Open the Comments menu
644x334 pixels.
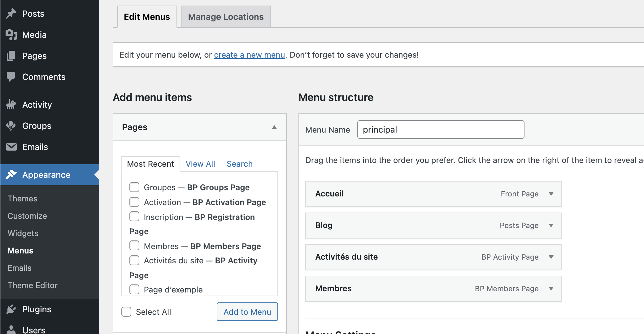(50, 77)
